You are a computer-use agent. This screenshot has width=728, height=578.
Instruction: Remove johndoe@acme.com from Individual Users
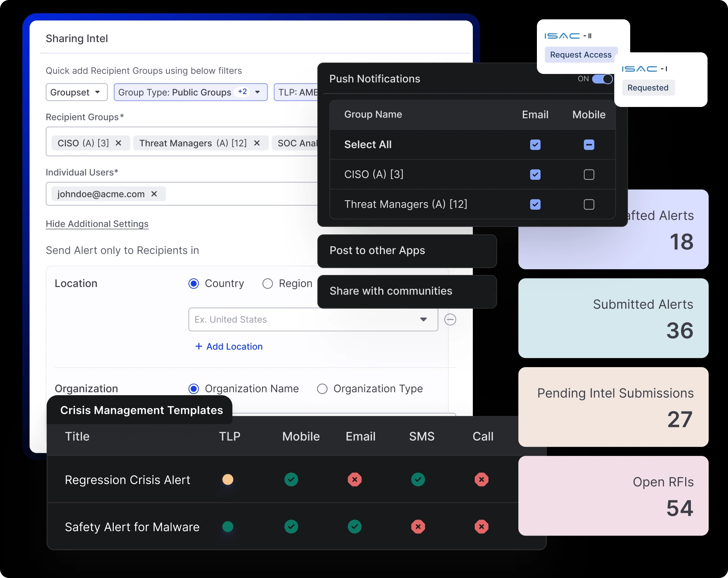(154, 194)
